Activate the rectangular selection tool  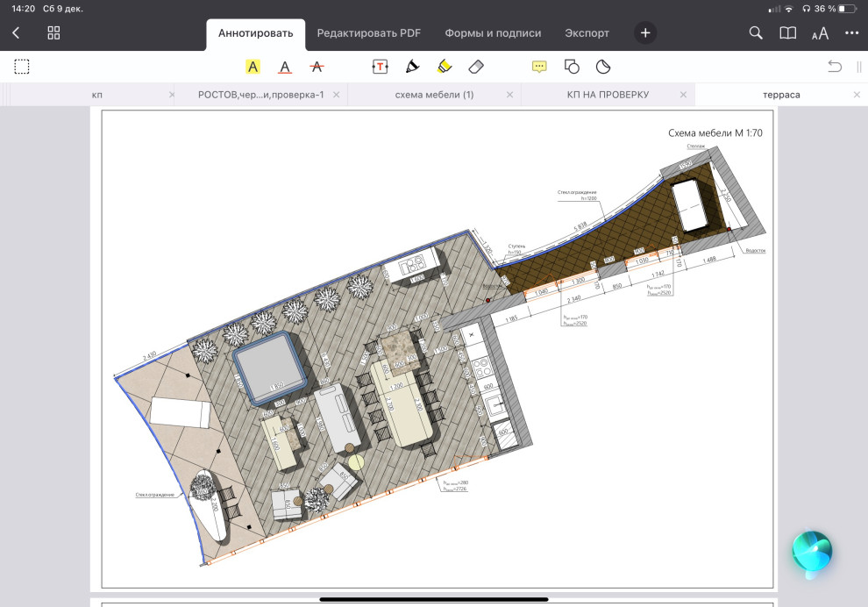pos(22,67)
